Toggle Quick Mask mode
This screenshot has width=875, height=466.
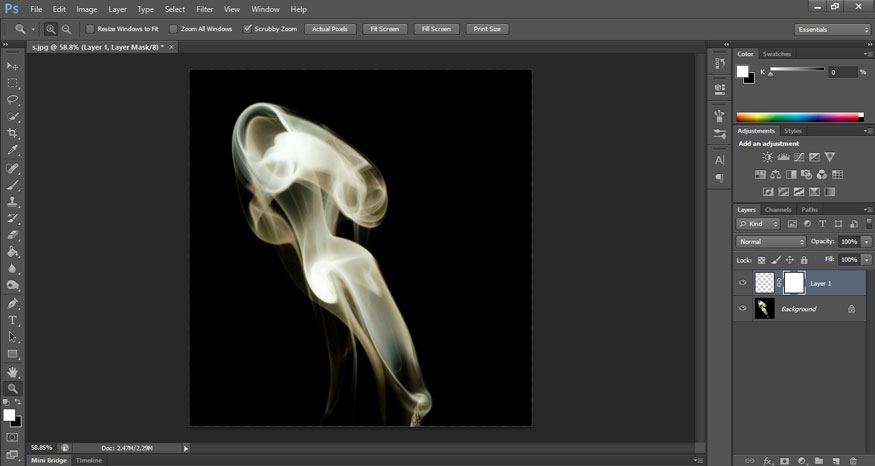tap(12, 438)
